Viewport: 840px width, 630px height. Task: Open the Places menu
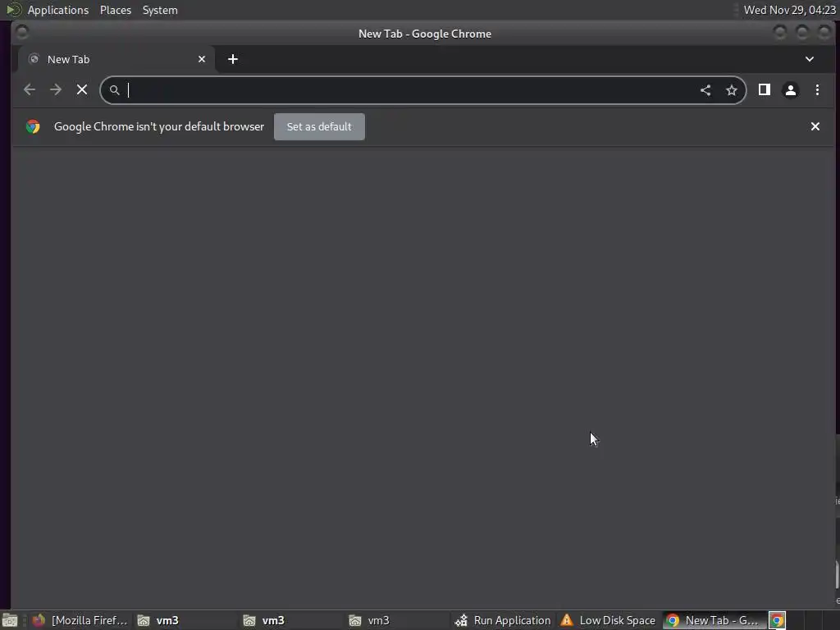tap(115, 10)
